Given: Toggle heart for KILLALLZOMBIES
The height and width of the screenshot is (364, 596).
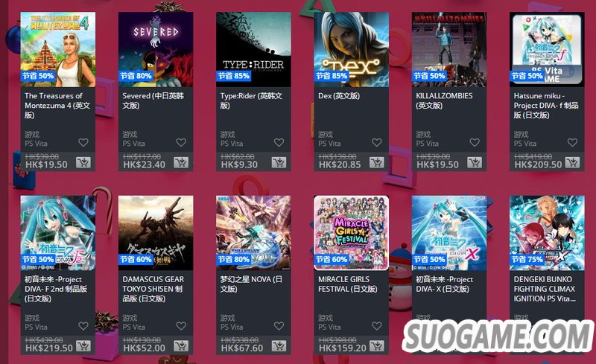Looking at the screenshot, I should [475, 142].
